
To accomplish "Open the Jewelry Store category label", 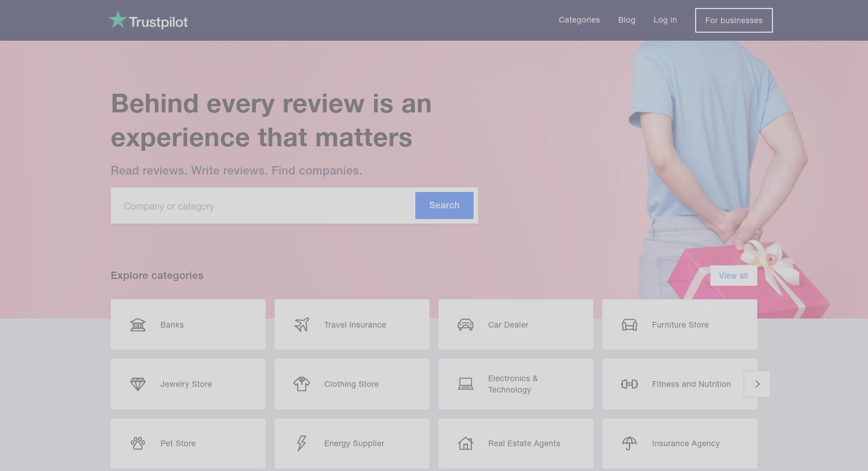I will pyautogui.click(x=186, y=384).
